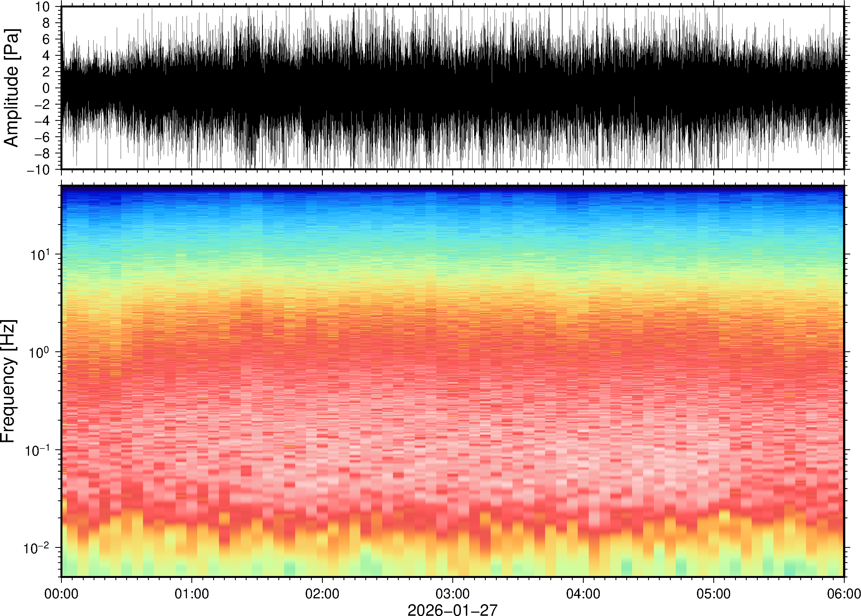Image resolution: width=861 pixels, height=616 pixels.
Task: Click the 2026-01-27 date label
Action: point(452,610)
